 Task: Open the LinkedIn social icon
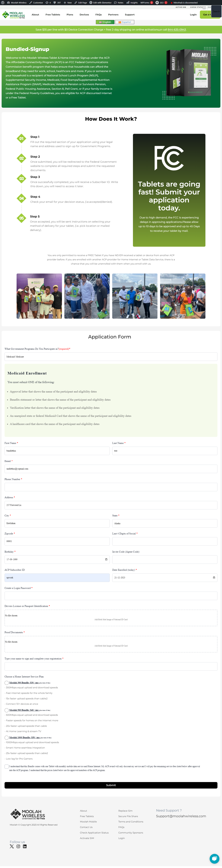pyautogui.click(x=25, y=846)
